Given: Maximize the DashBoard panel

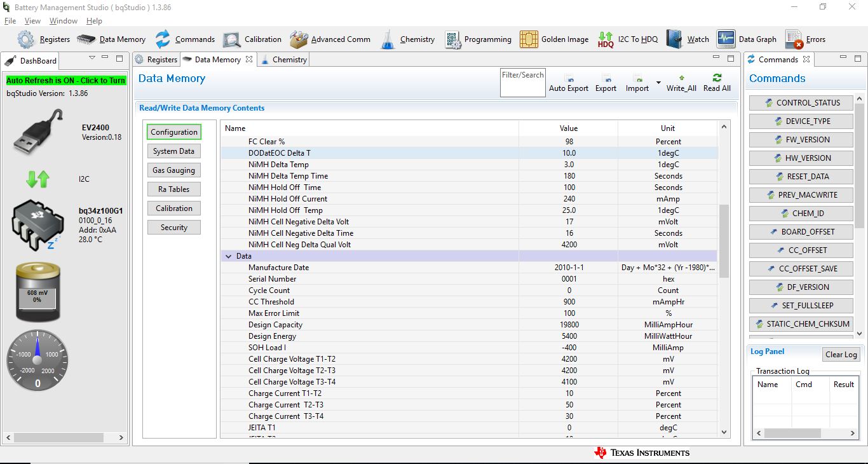Looking at the screenshot, I should coord(119,58).
